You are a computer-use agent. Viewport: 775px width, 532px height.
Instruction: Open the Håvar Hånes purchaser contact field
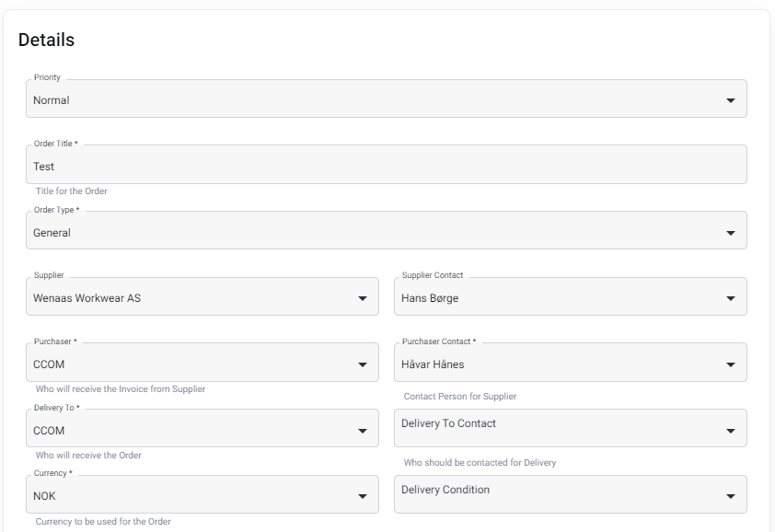[x=571, y=363]
